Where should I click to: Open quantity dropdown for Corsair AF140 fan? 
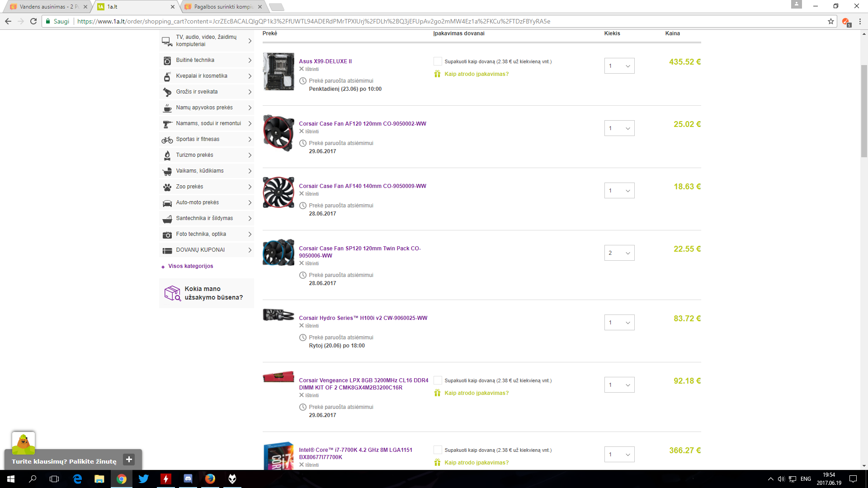coord(619,191)
